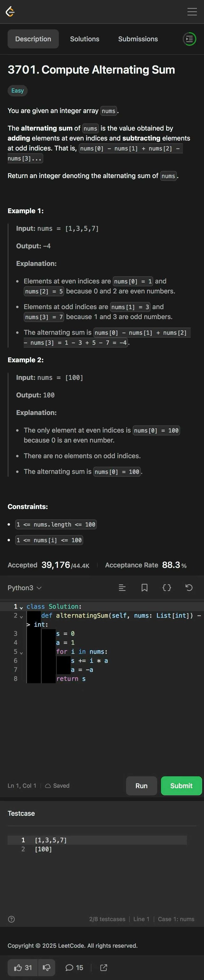Viewport: 204px width, 980px height.
Task: Open the Python3 language dropdown
Action: tap(25, 588)
